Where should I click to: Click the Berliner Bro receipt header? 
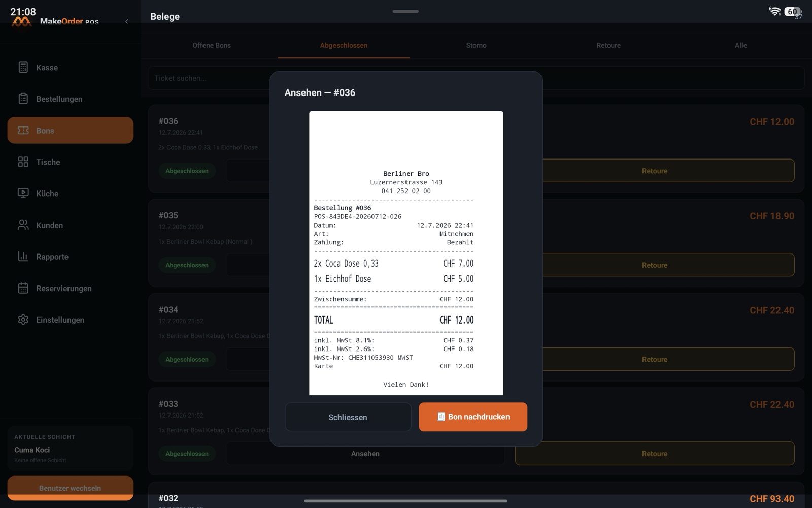406,174
